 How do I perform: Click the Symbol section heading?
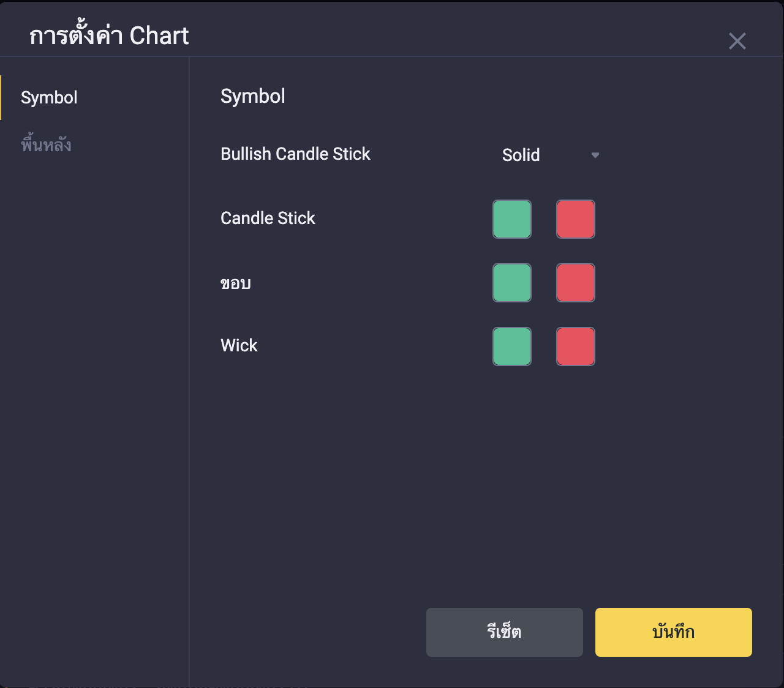252,96
